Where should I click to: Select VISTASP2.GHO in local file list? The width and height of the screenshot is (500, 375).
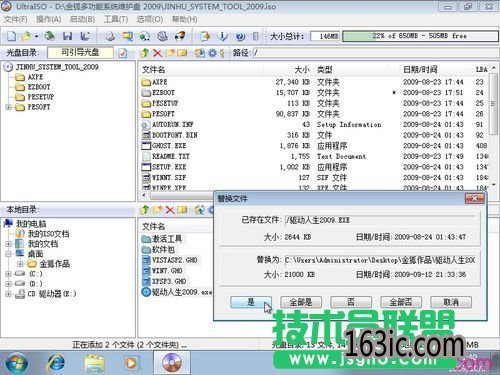[x=174, y=260]
